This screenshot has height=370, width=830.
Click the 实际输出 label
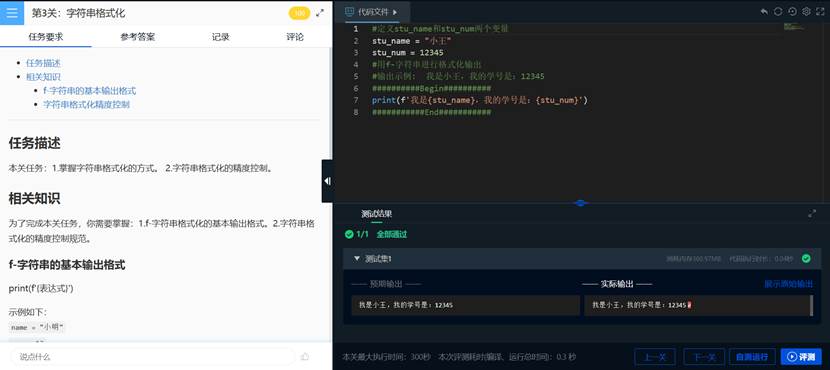click(617, 284)
